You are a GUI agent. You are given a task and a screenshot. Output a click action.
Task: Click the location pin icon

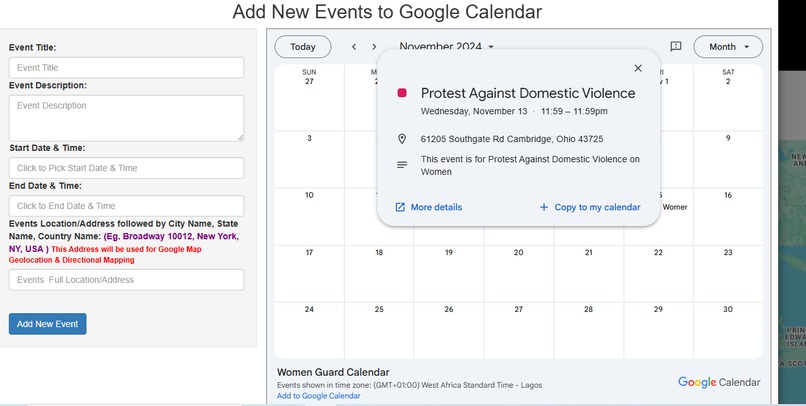(402, 139)
